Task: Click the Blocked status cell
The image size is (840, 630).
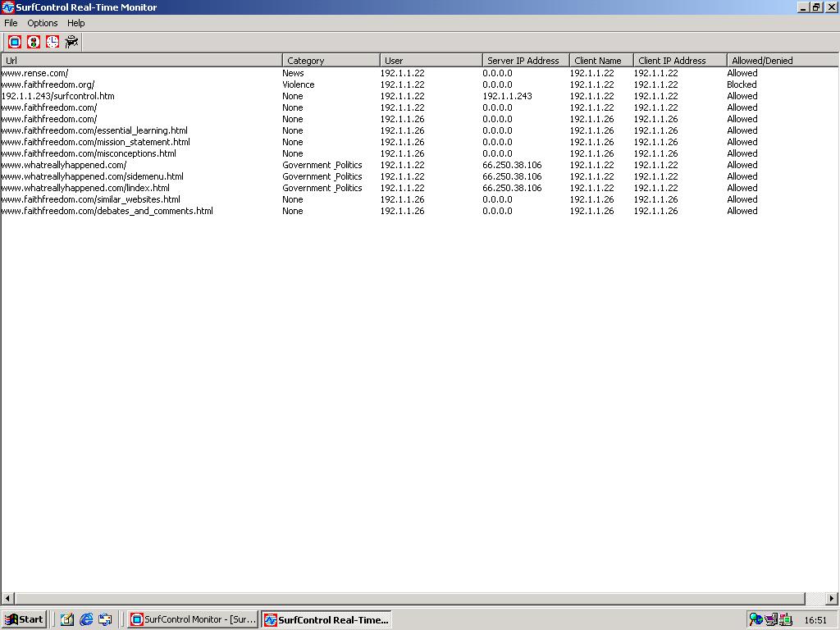Action: click(x=742, y=84)
